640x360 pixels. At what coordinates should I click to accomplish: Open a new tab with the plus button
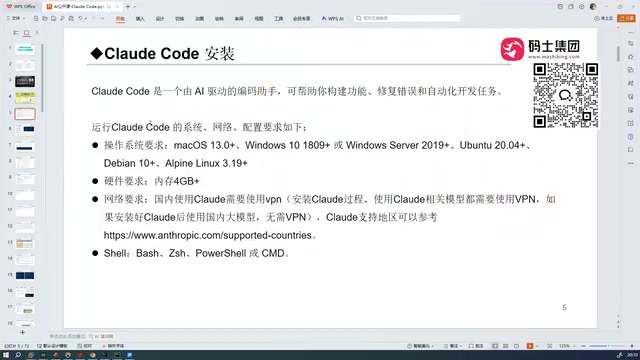pyautogui.click(x=128, y=7)
